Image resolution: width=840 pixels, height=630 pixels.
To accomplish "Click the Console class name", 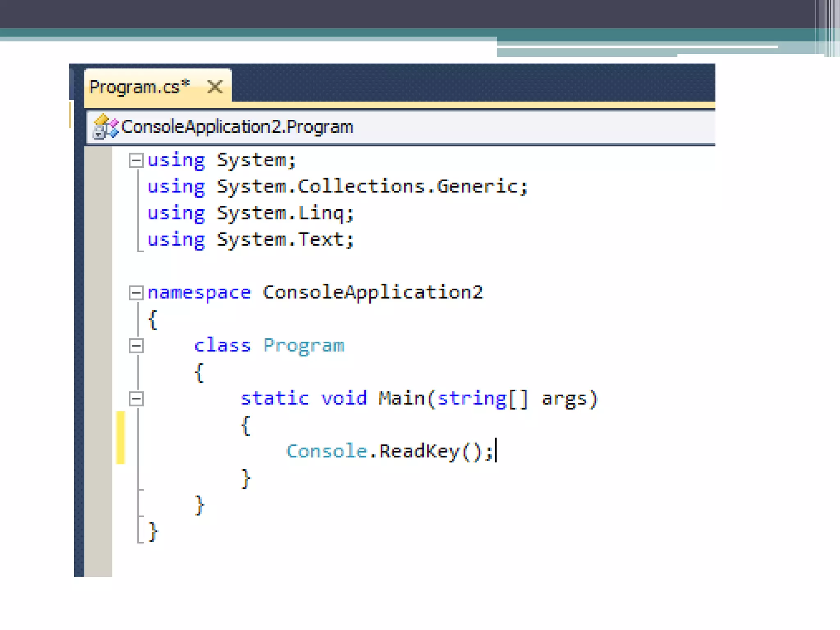I will tap(326, 451).
